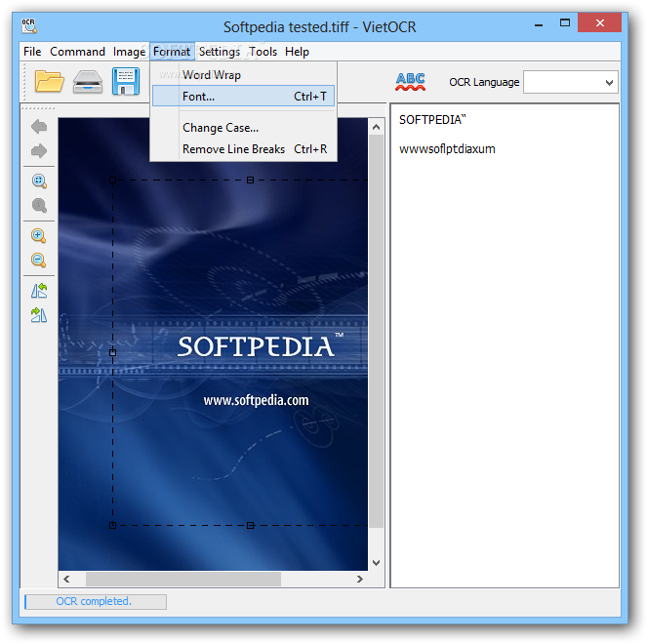Close the Format menu
This screenshot has height=644, width=648.
click(x=172, y=52)
